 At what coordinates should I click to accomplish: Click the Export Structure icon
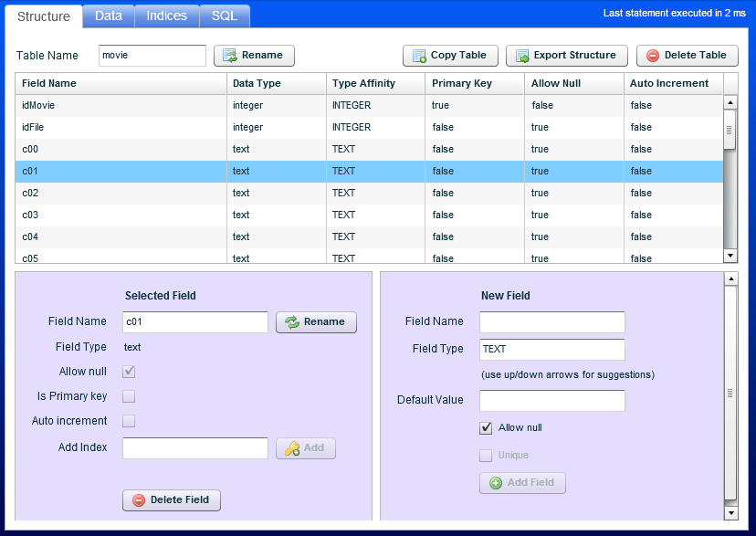click(522, 56)
